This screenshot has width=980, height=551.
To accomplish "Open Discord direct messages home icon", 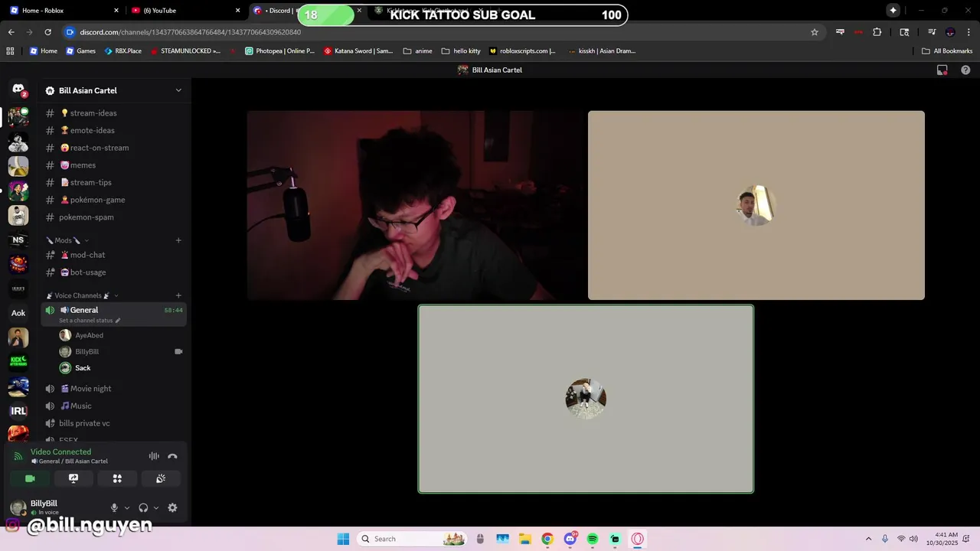I will 18,90.
